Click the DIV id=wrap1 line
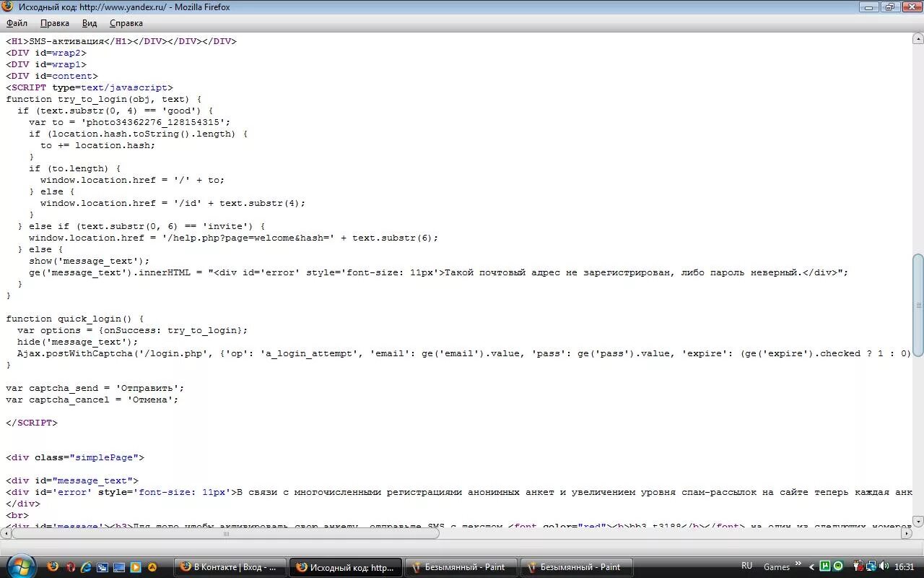Screen dimensions: 924x578 [x=46, y=64]
